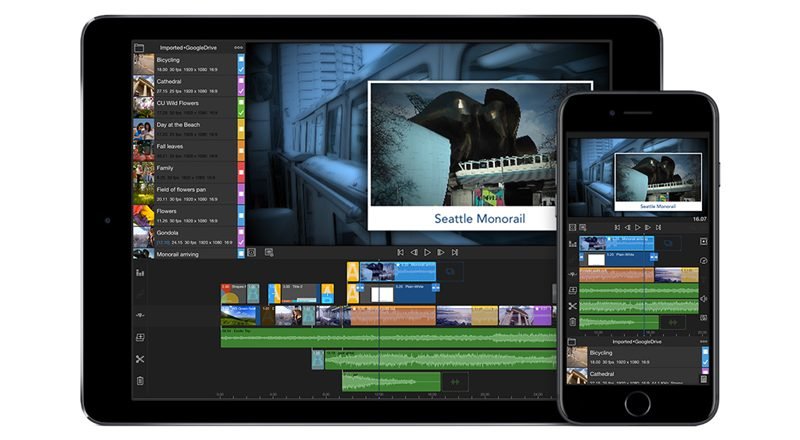Jump to timeline end on iPad
800x440 pixels.
[455, 252]
